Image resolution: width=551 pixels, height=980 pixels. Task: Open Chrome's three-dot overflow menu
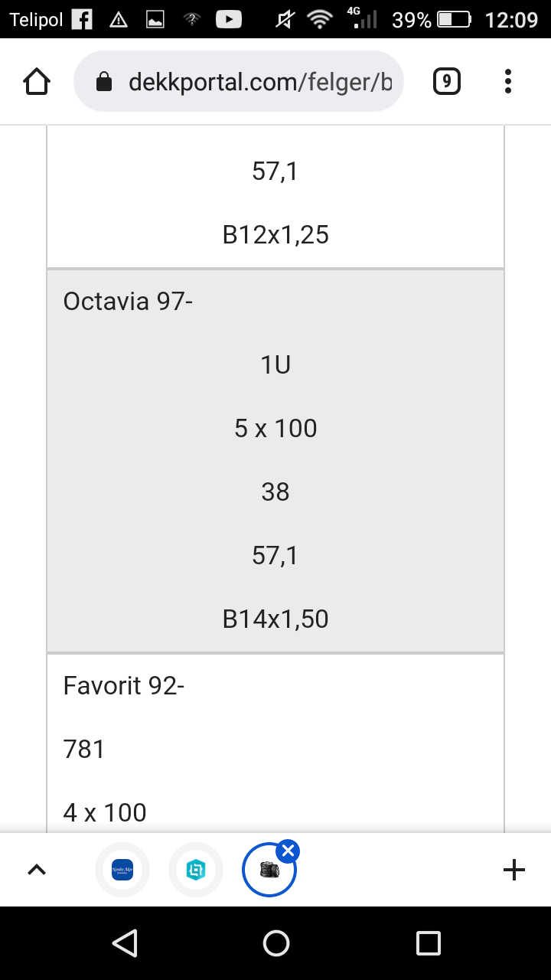coord(508,81)
